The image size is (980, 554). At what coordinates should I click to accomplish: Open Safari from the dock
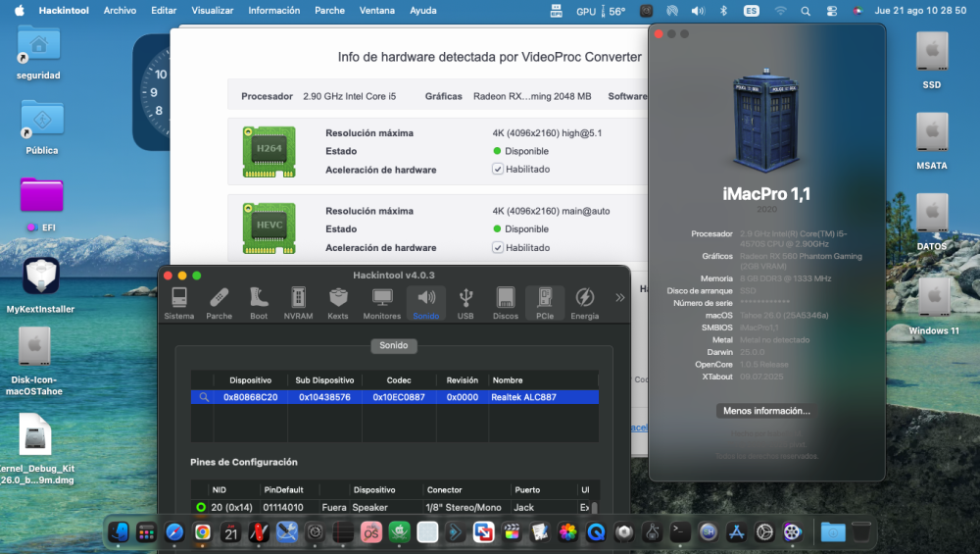tap(174, 532)
